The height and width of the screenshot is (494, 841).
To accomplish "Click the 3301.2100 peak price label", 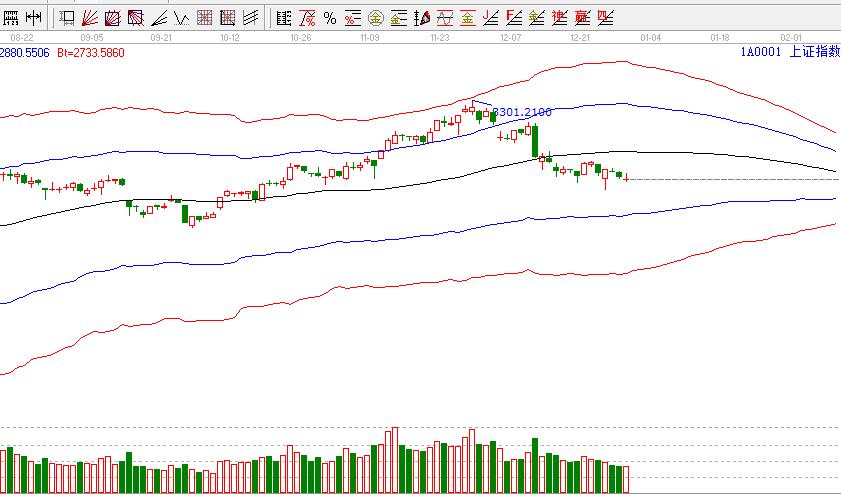I will click(x=521, y=113).
